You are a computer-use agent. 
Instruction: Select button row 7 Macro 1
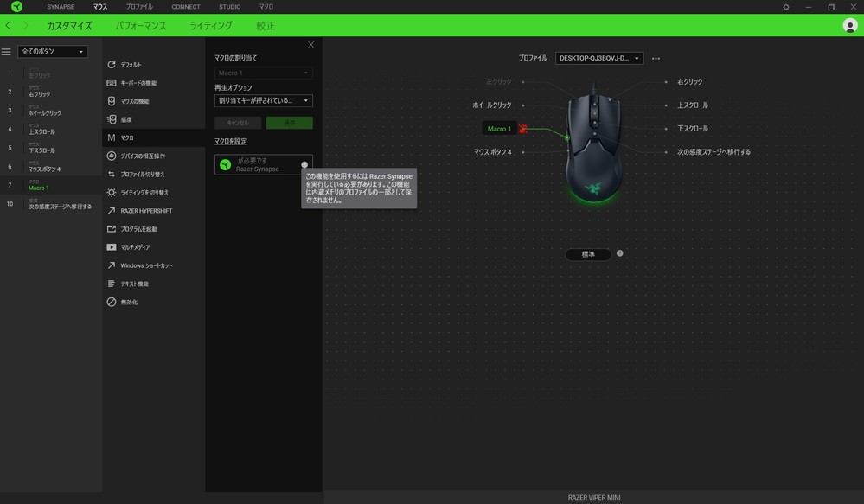point(51,185)
